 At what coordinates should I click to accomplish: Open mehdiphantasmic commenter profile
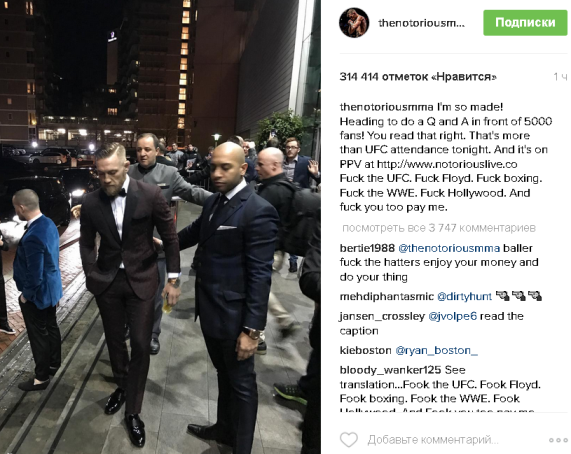coord(387,297)
